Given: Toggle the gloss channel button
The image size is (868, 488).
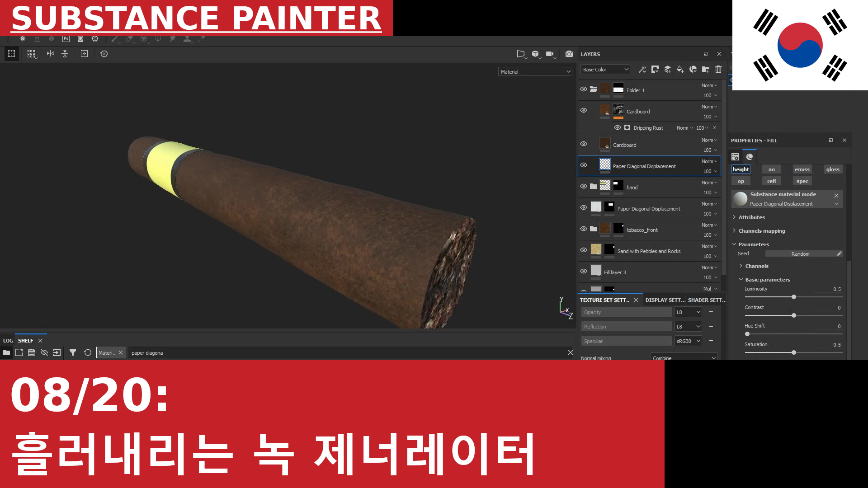Looking at the screenshot, I should click(833, 169).
